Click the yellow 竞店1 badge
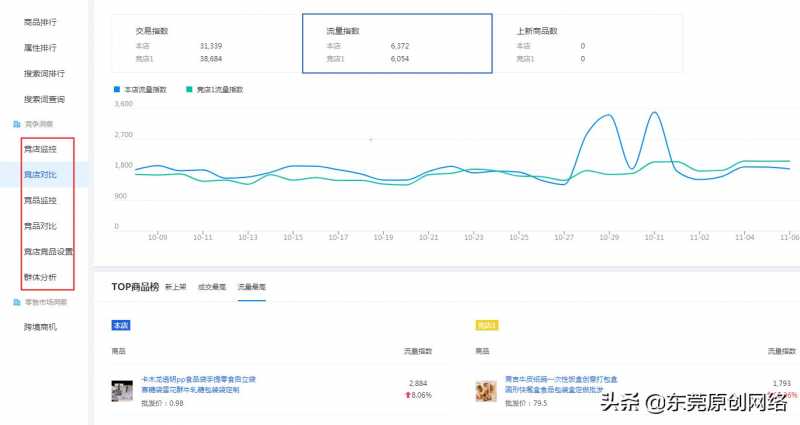Image resolution: width=800 pixels, height=425 pixels. (487, 325)
